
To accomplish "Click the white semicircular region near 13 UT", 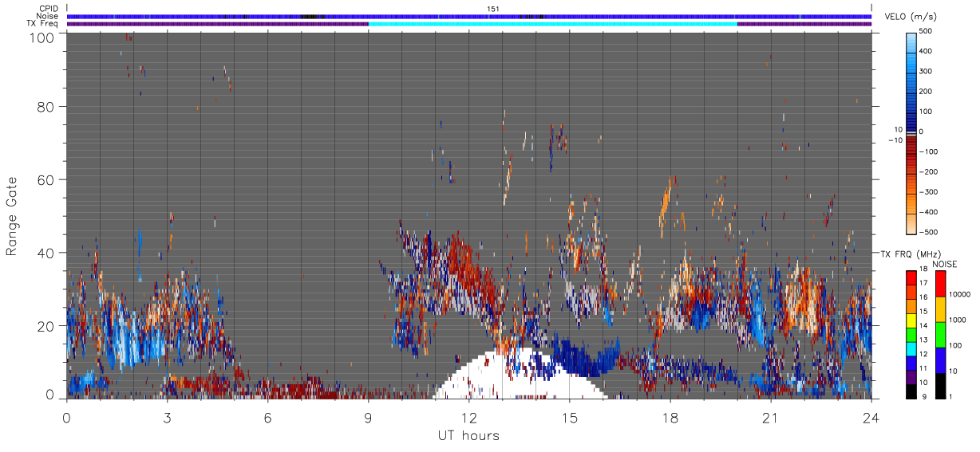I will point(520,375).
